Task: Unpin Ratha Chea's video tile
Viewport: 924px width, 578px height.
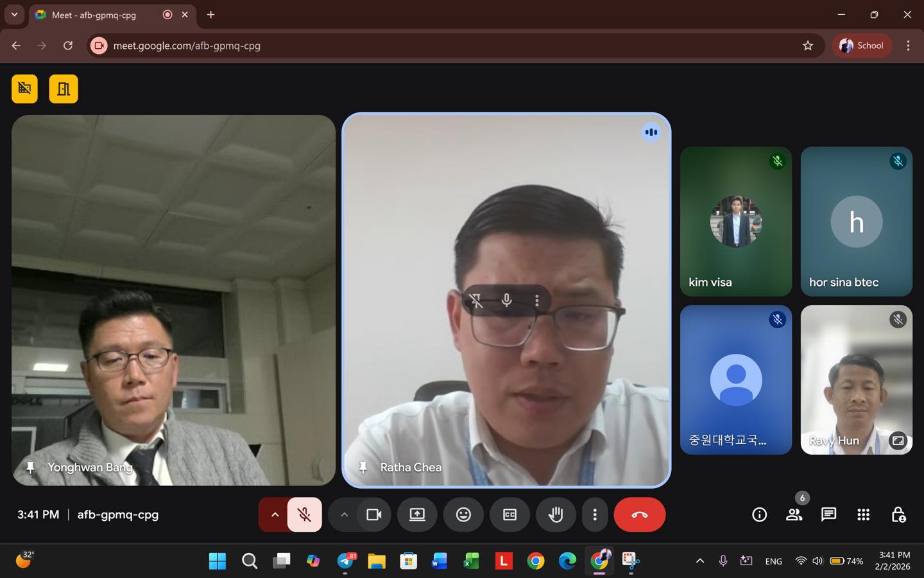Action: pos(476,301)
